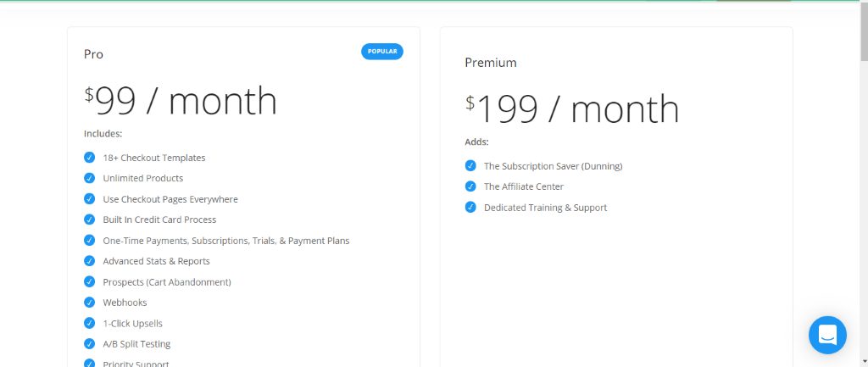Click checkmark icon beside 1-Click Upsells
The image size is (868, 367).
point(89,323)
